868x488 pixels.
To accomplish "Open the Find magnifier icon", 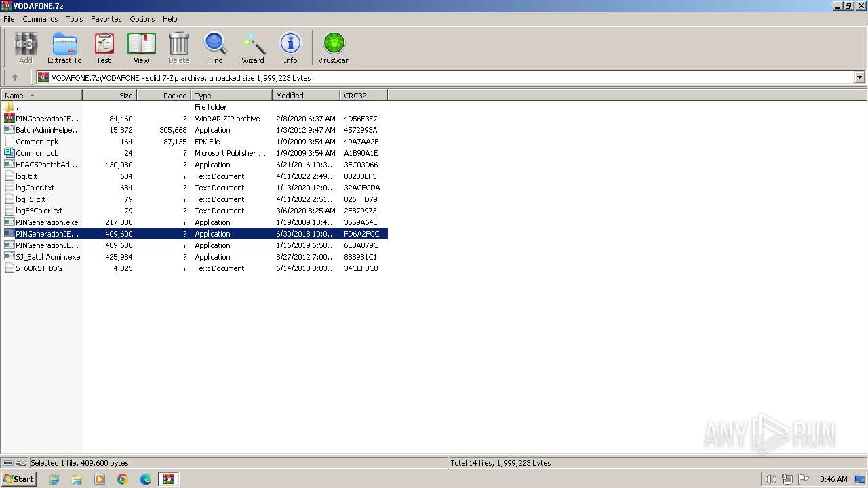I will [x=216, y=48].
